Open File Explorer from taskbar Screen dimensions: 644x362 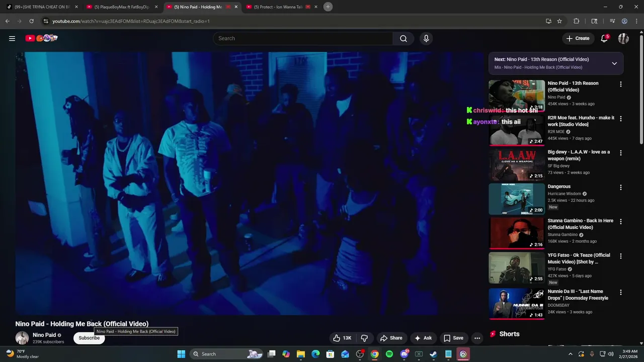(301, 354)
